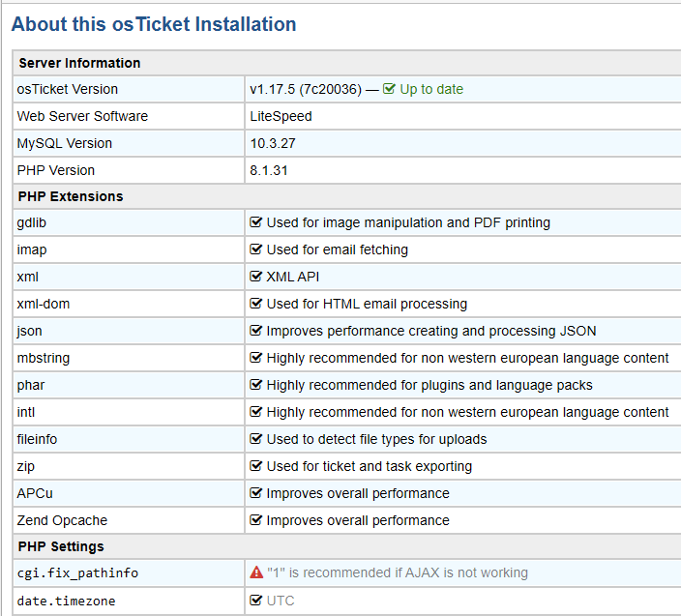The image size is (681, 616).
Task: Select the creating and processing JSON description
Action: [x=430, y=332]
